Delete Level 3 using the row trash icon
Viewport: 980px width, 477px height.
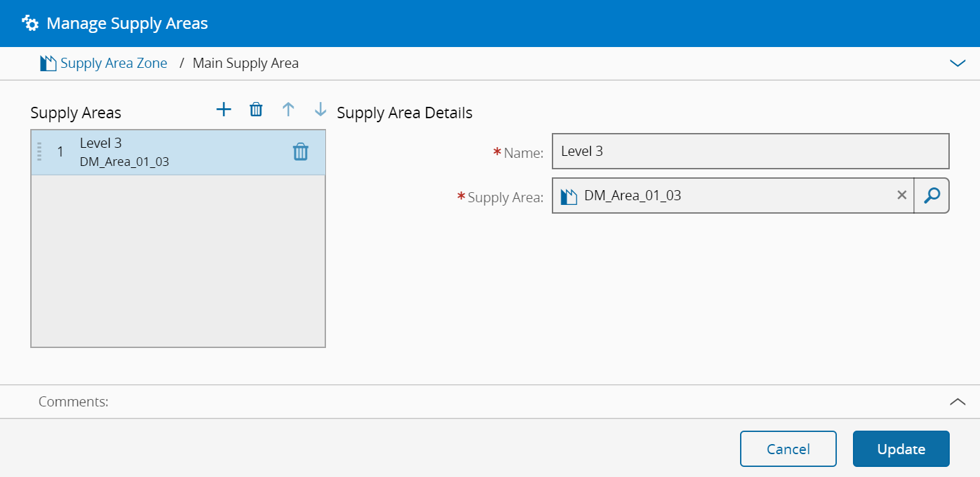pos(300,152)
